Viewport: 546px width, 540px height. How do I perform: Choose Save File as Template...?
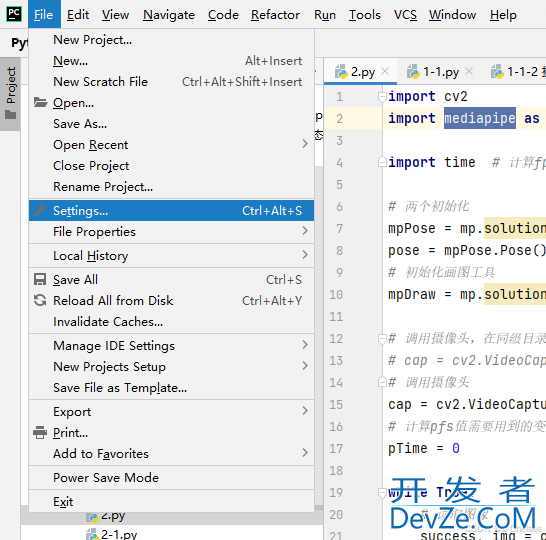pos(171,387)
